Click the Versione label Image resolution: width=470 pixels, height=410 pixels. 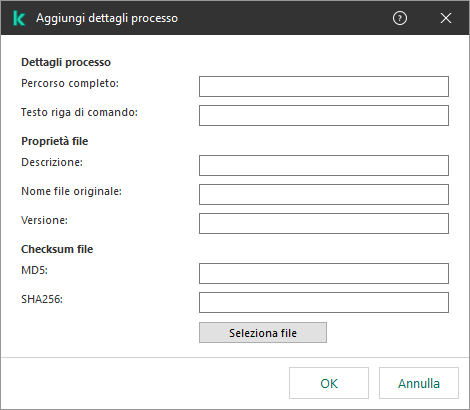pyautogui.click(x=44, y=220)
